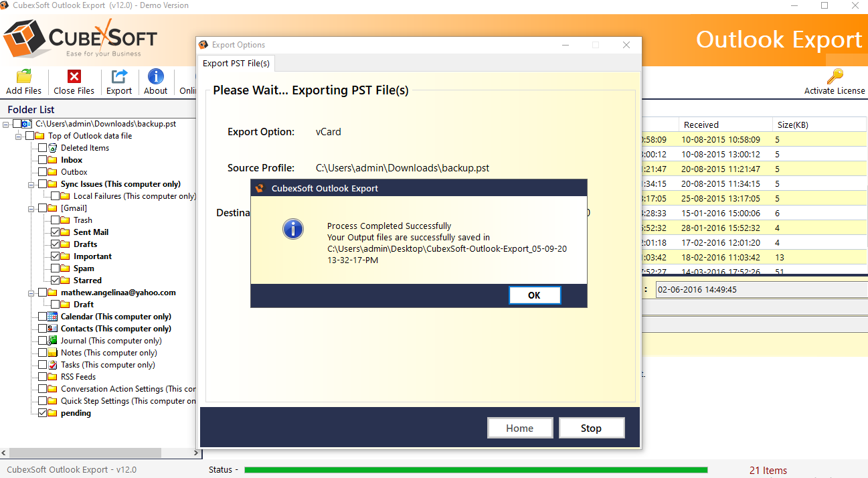Click the RSS Feeds folder icon

53,377
